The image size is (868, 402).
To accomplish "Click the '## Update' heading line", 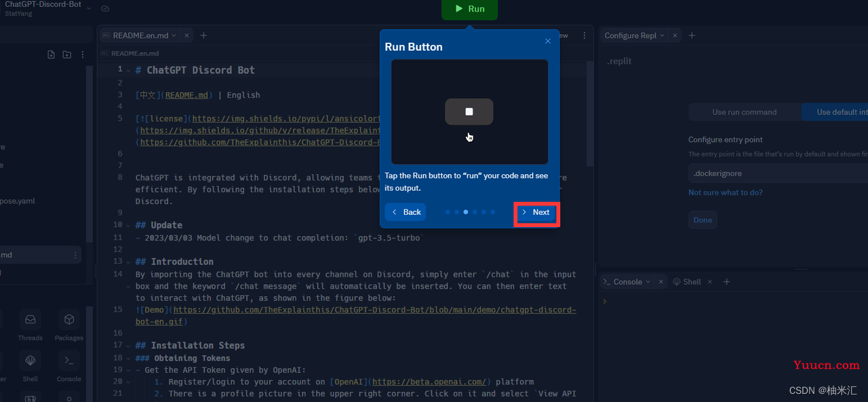I will click(159, 225).
